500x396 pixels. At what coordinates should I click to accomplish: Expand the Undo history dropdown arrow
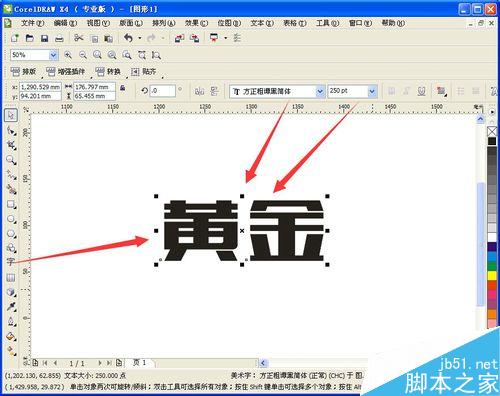pyautogui.click(x=139, y=38)
